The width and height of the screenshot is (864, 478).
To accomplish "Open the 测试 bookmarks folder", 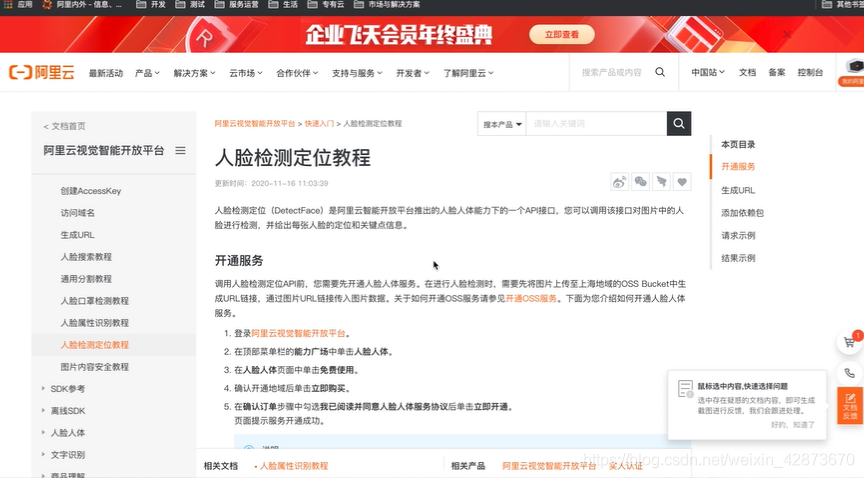I will click(x=190, y=4).
